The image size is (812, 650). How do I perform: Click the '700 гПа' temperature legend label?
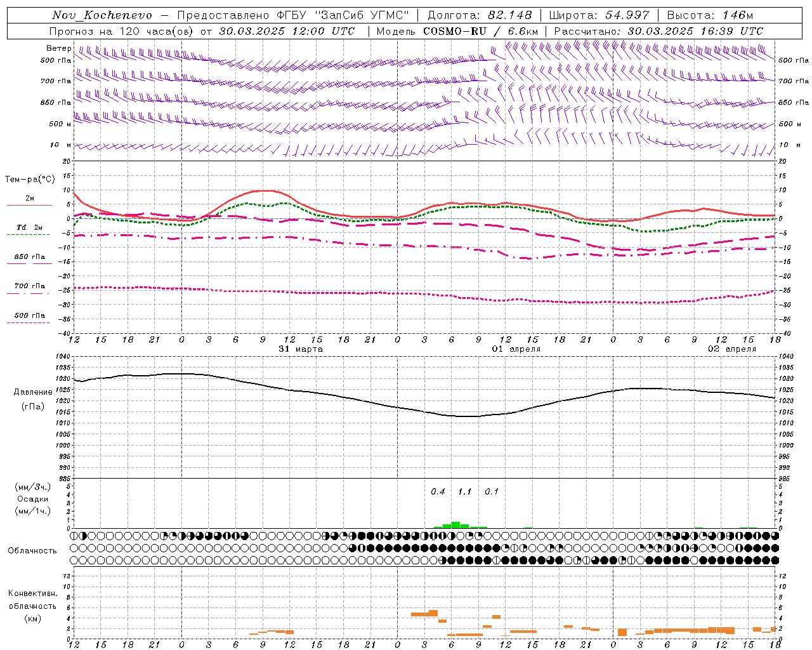29,286
